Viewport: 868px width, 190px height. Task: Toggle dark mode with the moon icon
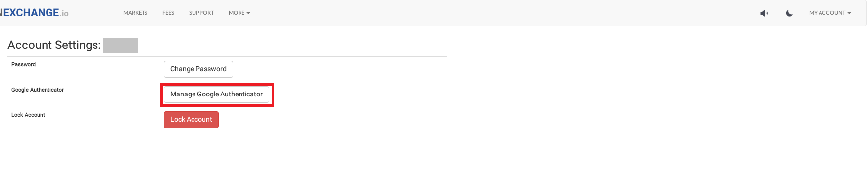789,13
